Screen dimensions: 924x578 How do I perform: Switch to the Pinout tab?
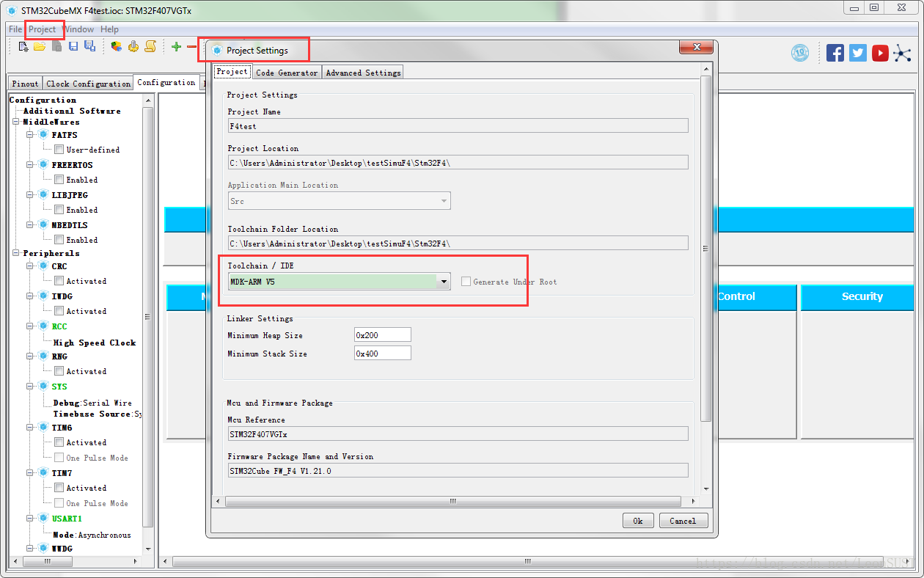[x=25, y=84]
